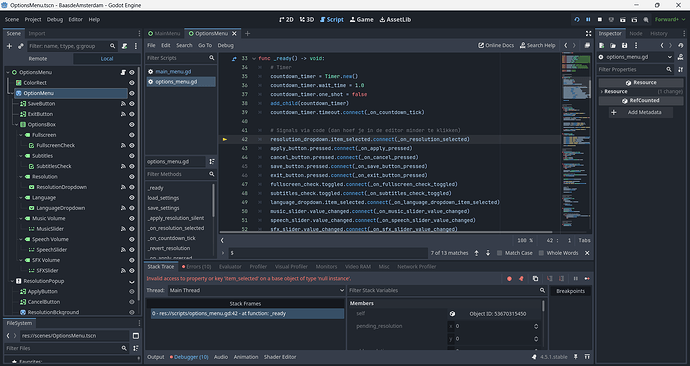
Task: Go to next search match arrow
Action: pyautogui.click(x=488, y=253)
